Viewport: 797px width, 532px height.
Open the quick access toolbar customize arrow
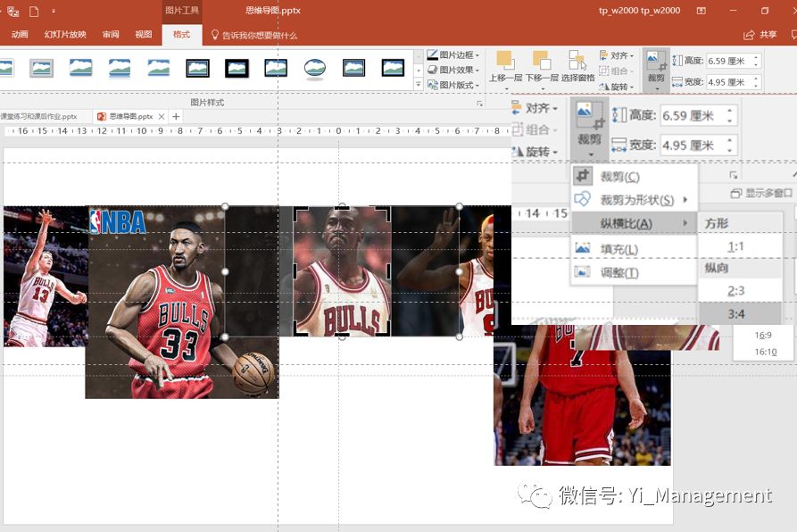54,11
